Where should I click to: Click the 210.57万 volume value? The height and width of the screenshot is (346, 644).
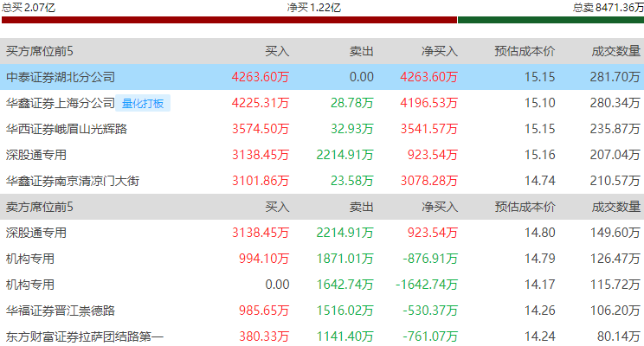click(615, 181)
